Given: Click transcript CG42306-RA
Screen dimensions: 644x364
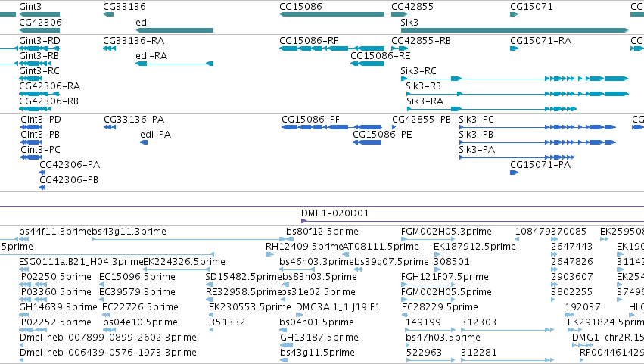Looking at the screenshot, I should click(x=49, y=86).
